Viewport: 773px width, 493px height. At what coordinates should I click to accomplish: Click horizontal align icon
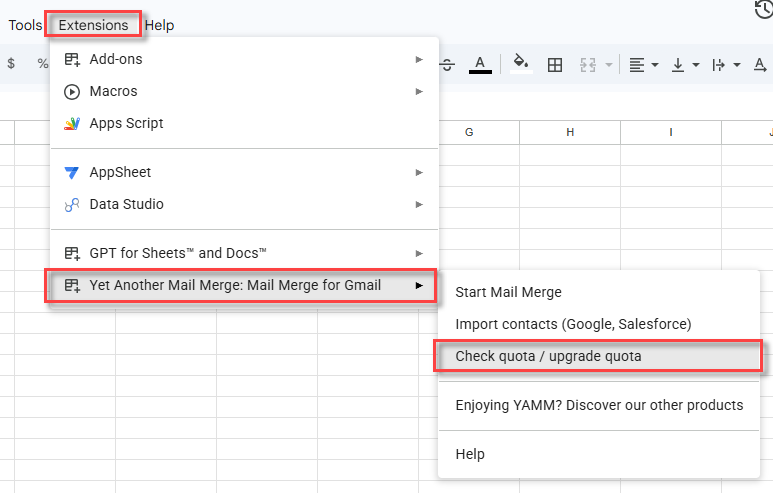[x=637, y=65]
